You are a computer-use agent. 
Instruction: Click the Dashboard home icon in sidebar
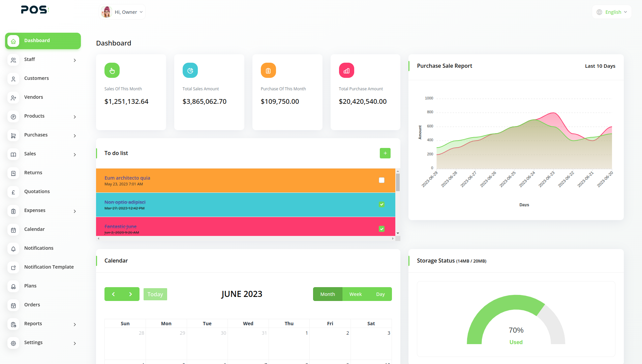(x=13, y=41)
